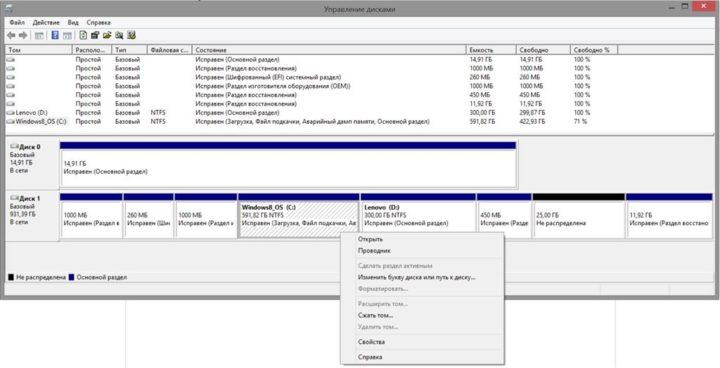Viewport: 720px width, 368px height.
Task: Toggle the action pane toolbar icon
Action: [67, 35]
